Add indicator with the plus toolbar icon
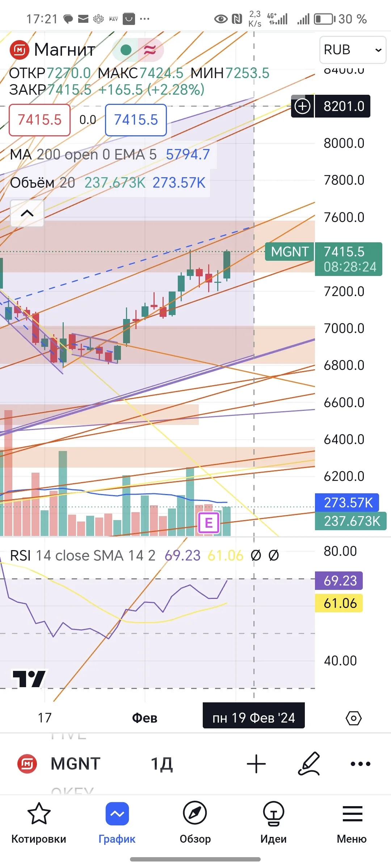The width and height of the screenshot is (391, 868). [256, 764]
